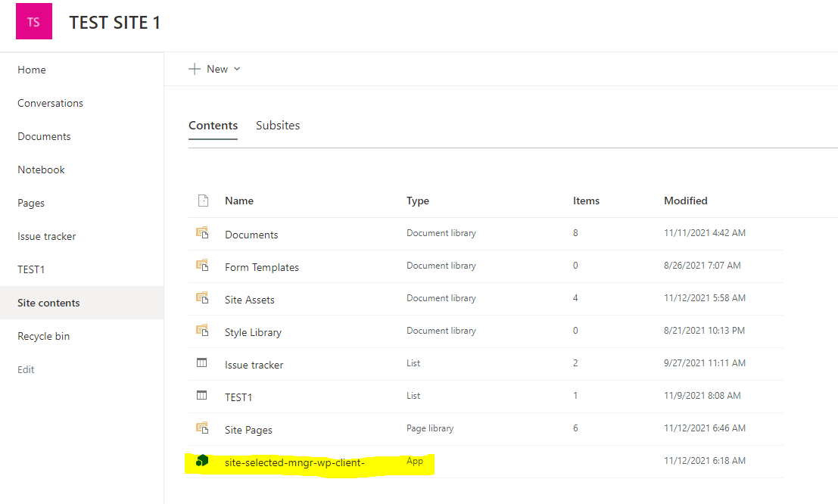Open the Documents item count link showing 8
Screen dimensions: 838x504
575,233
